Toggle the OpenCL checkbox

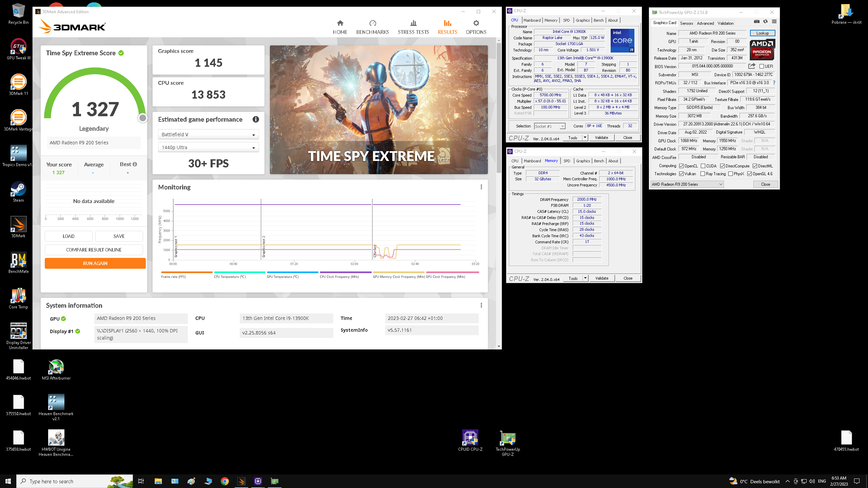[x=681, y=166]
